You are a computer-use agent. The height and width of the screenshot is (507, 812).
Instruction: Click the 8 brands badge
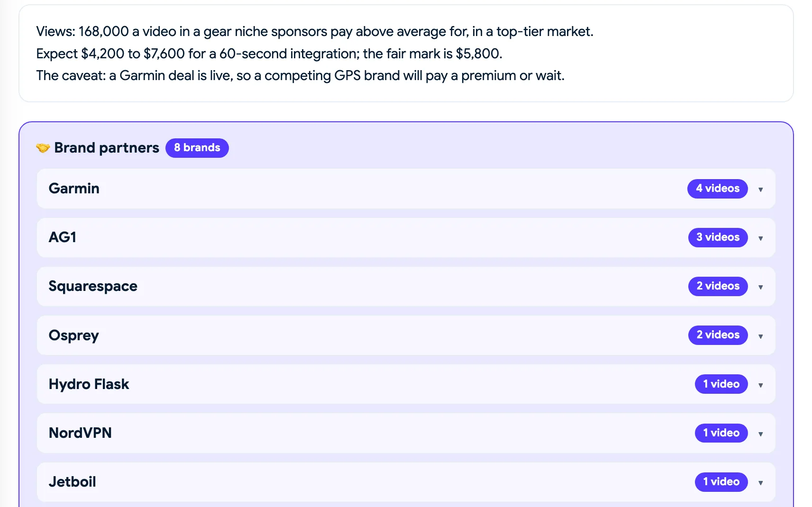(197, 148)
